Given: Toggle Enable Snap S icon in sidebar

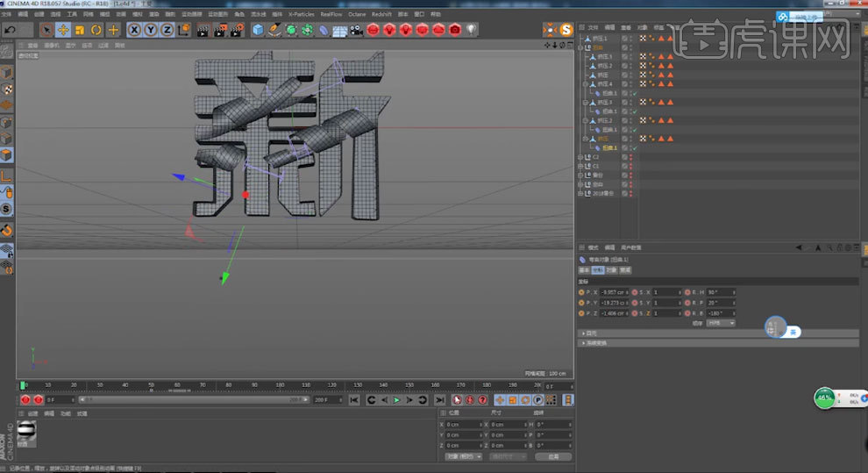Looking at the screenshot, I should [7, 209].
